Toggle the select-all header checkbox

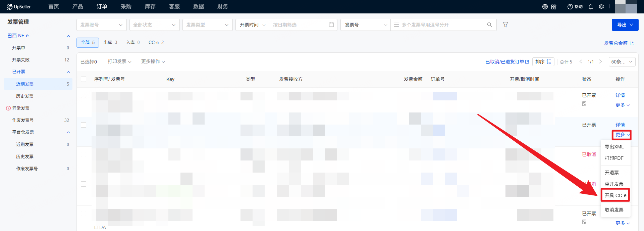point(84,79)
